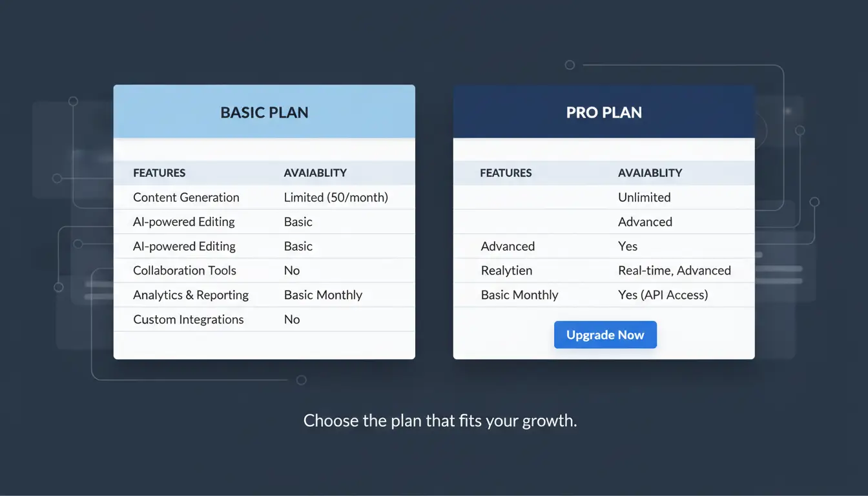Click the Limited (50/month) availability value
This screenshot has width=868, height=496.
(x=336, y=197)
